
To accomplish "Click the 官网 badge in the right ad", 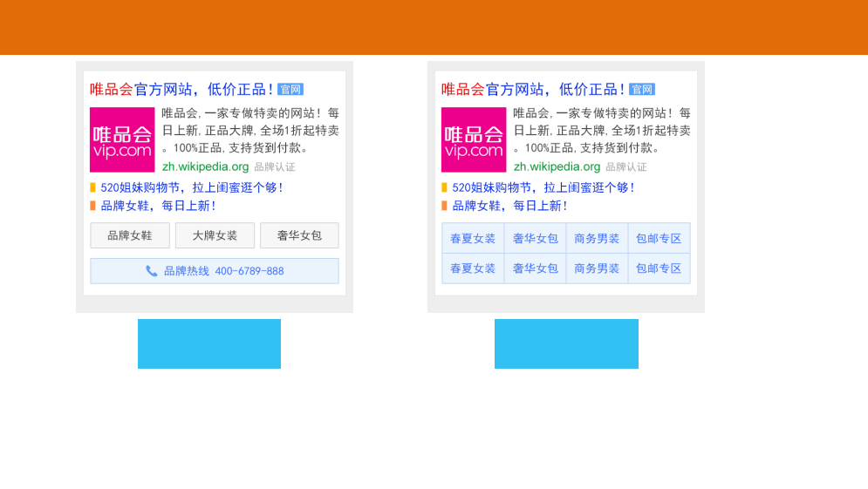I will (x=642, y=90).
